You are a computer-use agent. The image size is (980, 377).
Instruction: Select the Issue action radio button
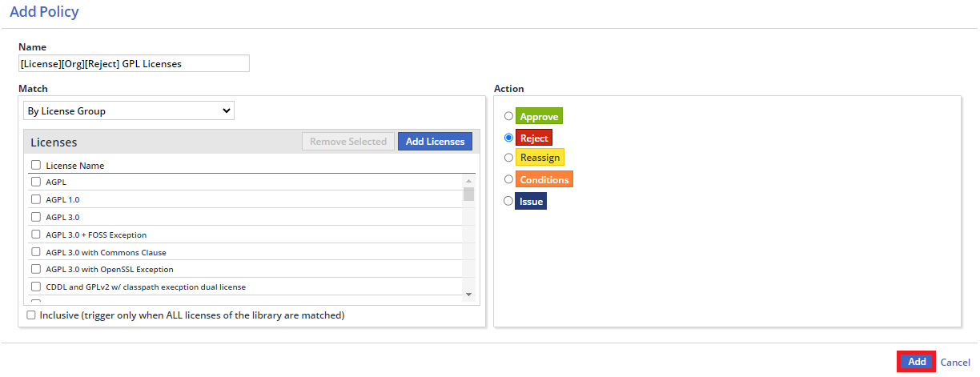coord(508,201)
